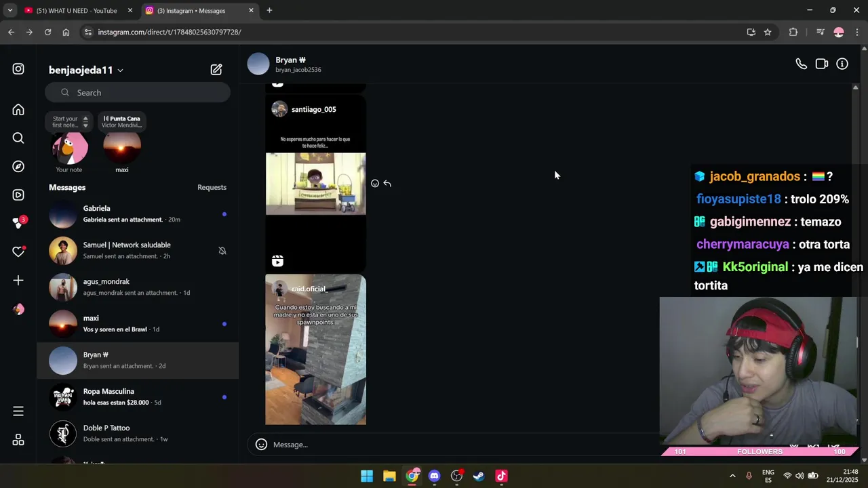Compose new message pencil icon
Image resolution: width=868 pixels, height=488 pixels.
pos(216,69)
